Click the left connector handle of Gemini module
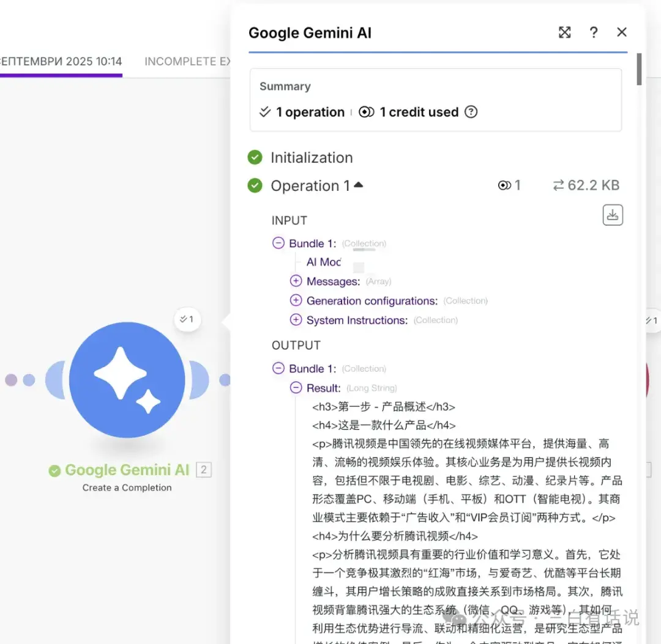 55,380
